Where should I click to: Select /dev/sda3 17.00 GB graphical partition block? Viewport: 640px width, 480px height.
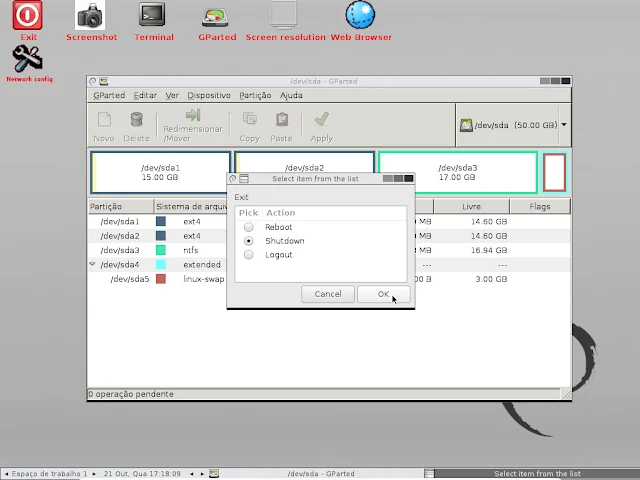click(458, 172)
